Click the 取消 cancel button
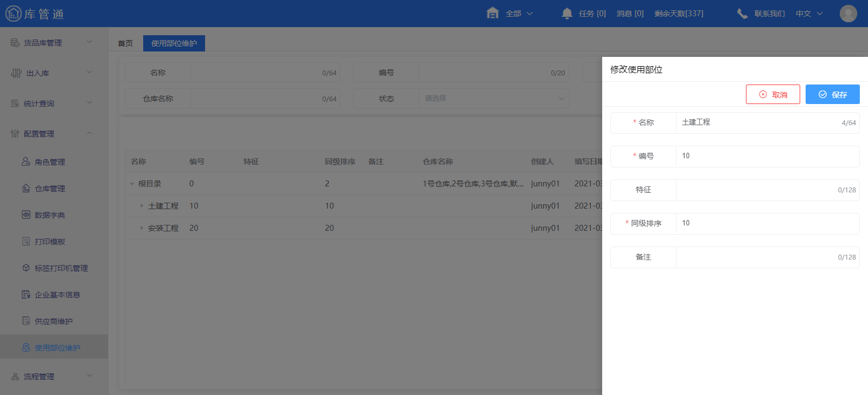Screen dimensions: 868x395 (773, 94)
